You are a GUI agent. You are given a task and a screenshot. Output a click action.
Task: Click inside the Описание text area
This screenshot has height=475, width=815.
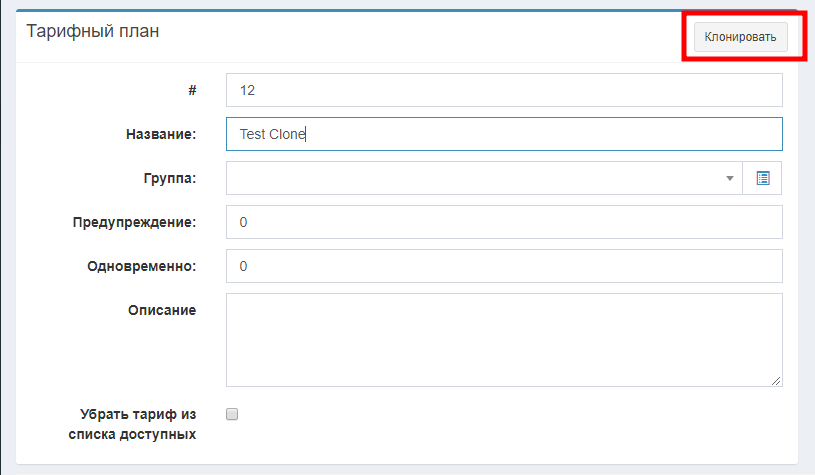point(504,339)
